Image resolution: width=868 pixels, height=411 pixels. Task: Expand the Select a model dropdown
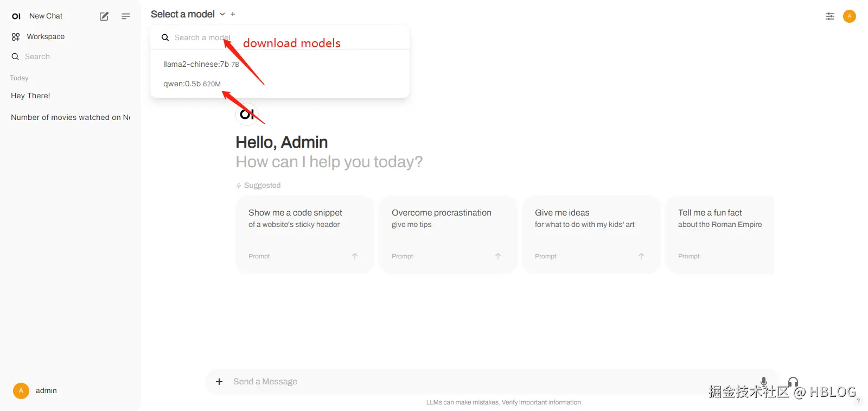[x=187, y=14]
